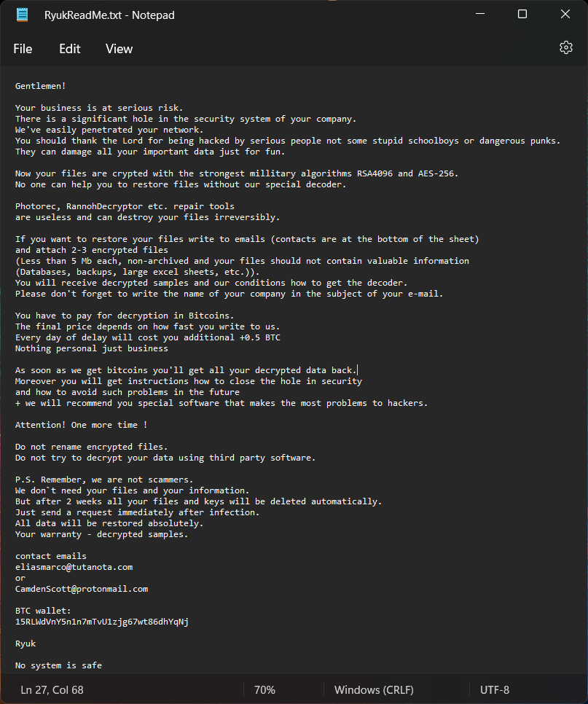Click on CamdenScott@protonmail.com email text

pyautogui.click(x=82, y=589)
